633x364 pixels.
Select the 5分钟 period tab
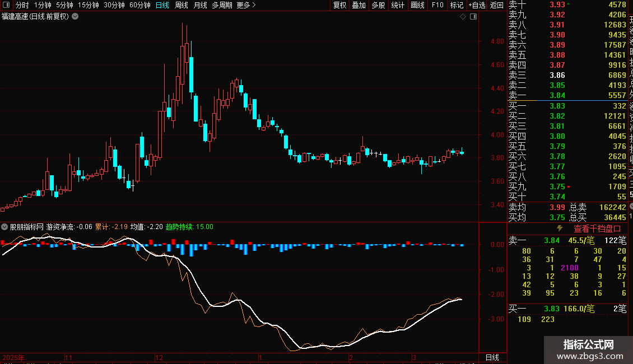[x=64, y=5]
